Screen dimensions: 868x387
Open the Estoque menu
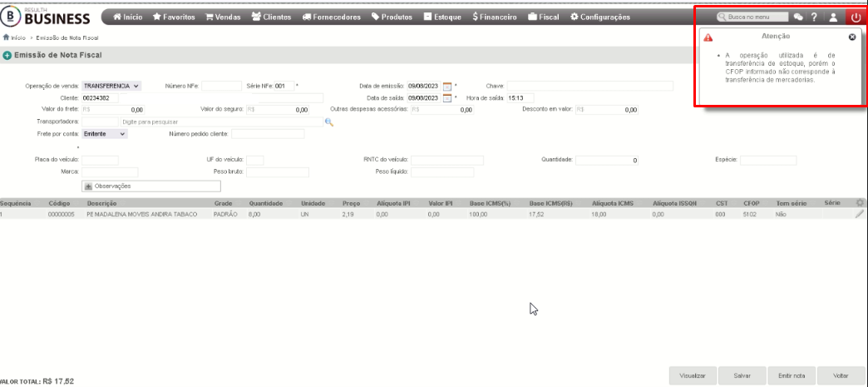pyautogui.click(x=442, y=17)
